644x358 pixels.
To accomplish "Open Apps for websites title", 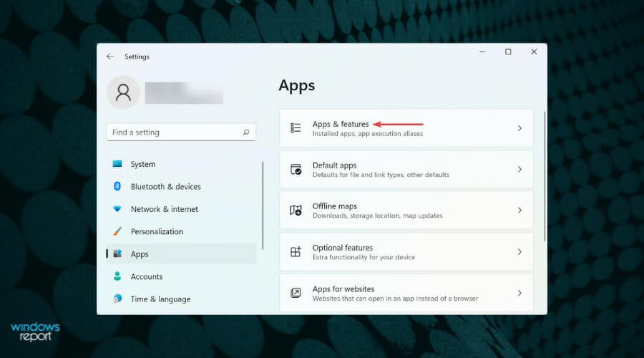I will (x=343, y=289).
